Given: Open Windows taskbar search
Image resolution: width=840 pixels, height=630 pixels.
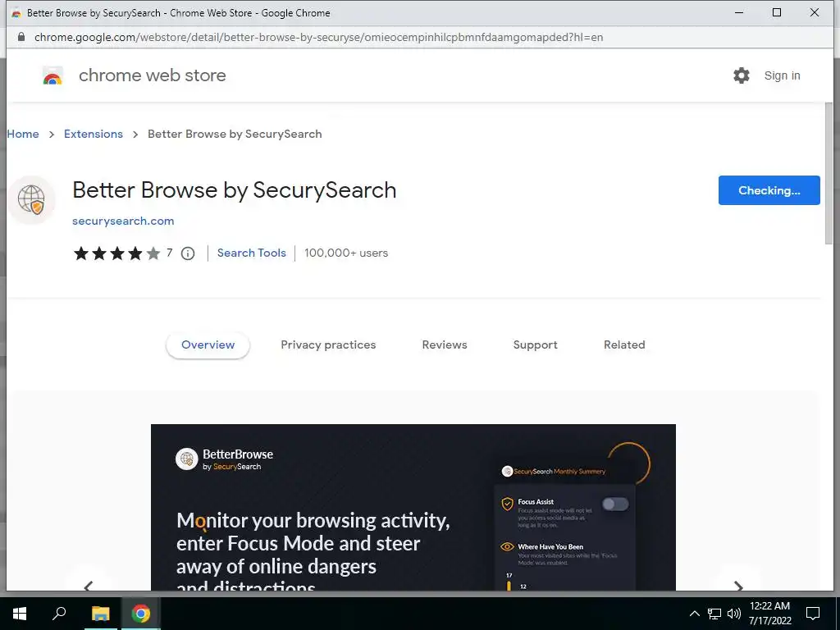Looking at the screenshot, I should tap(59, 614).
